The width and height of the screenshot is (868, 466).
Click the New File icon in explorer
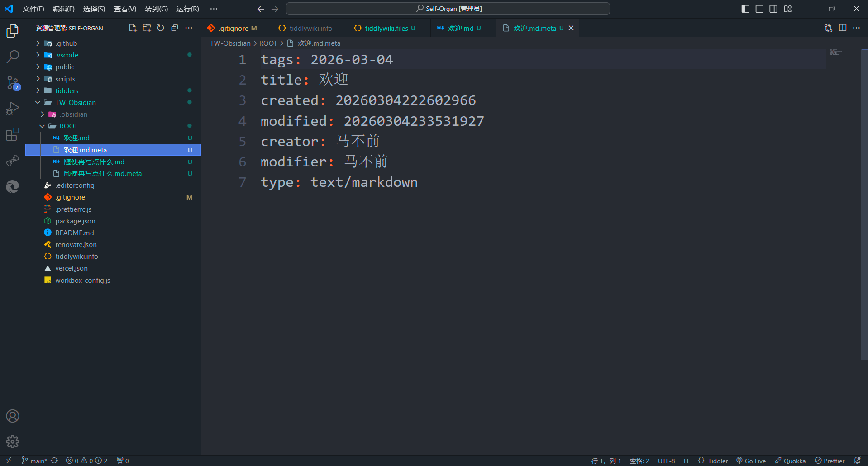tap(133, 28)
